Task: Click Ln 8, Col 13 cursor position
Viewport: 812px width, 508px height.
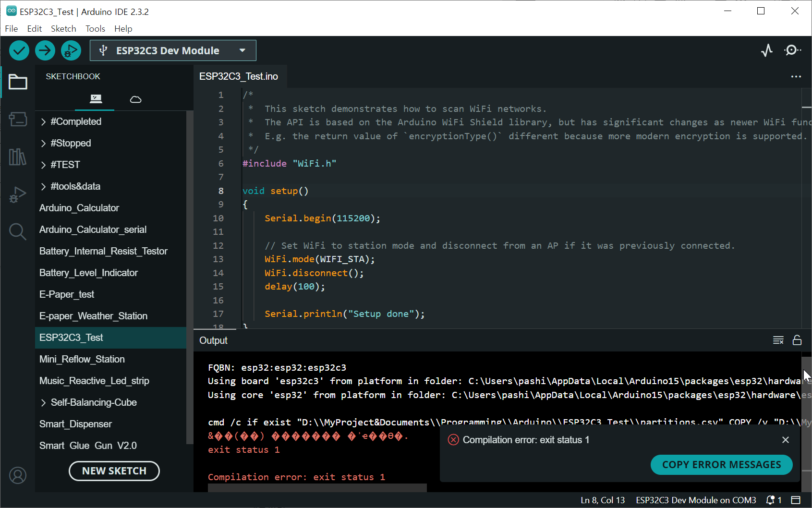Action: (603, 500)
